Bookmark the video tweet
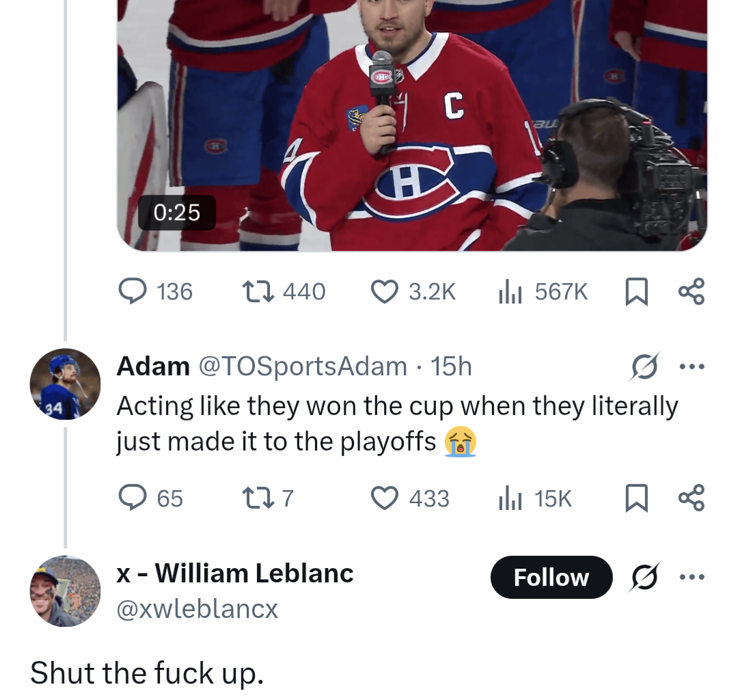 pyautogui.click(x=636, y=291)
